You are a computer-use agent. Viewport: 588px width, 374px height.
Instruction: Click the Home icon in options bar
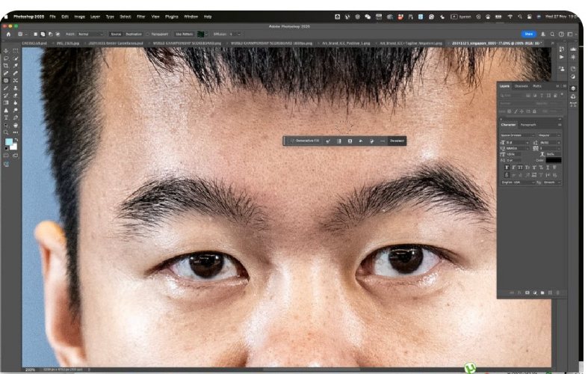pyautogui.click(x=8, y=34)
